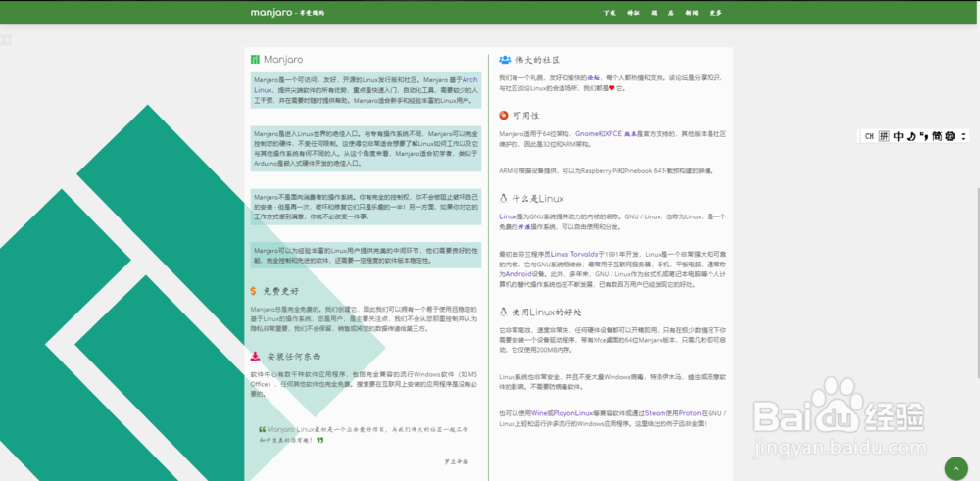Follow the Linus Torvalds link
This screenshot has width=980, height=481.
[x=573, y=255]
